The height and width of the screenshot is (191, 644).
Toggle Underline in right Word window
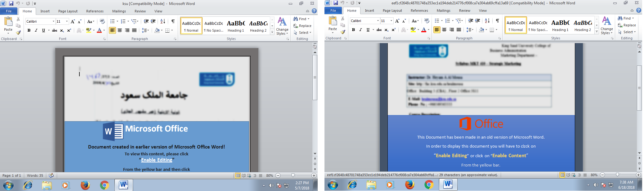[x=368, y=30]
